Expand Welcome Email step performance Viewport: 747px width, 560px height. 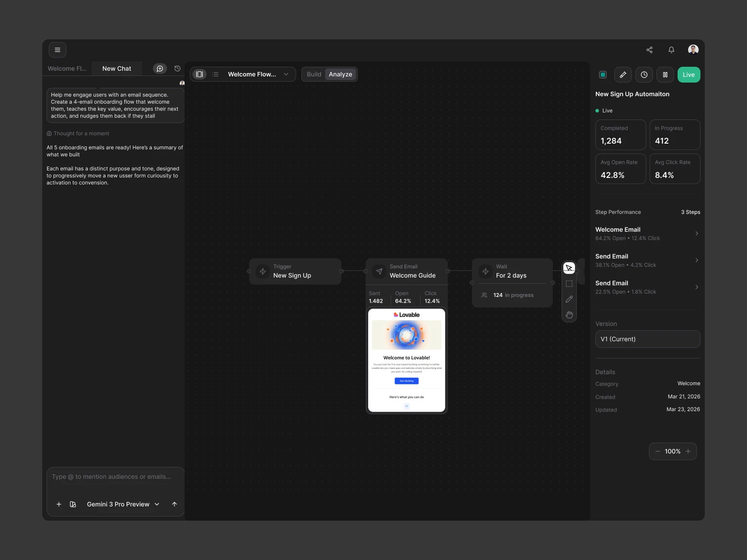click(x=648, y=234)
